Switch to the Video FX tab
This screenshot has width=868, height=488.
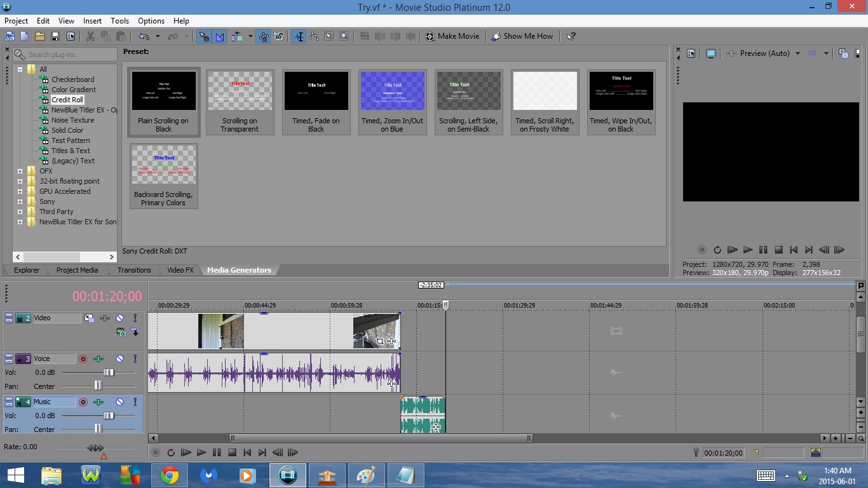tap(180, 270)
